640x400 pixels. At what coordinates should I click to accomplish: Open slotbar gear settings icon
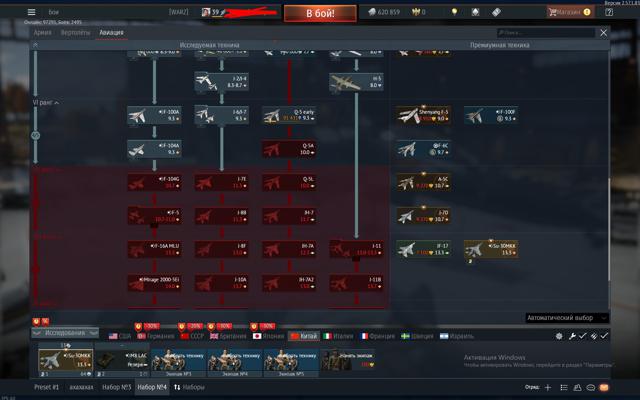click(x=559, y=336)
